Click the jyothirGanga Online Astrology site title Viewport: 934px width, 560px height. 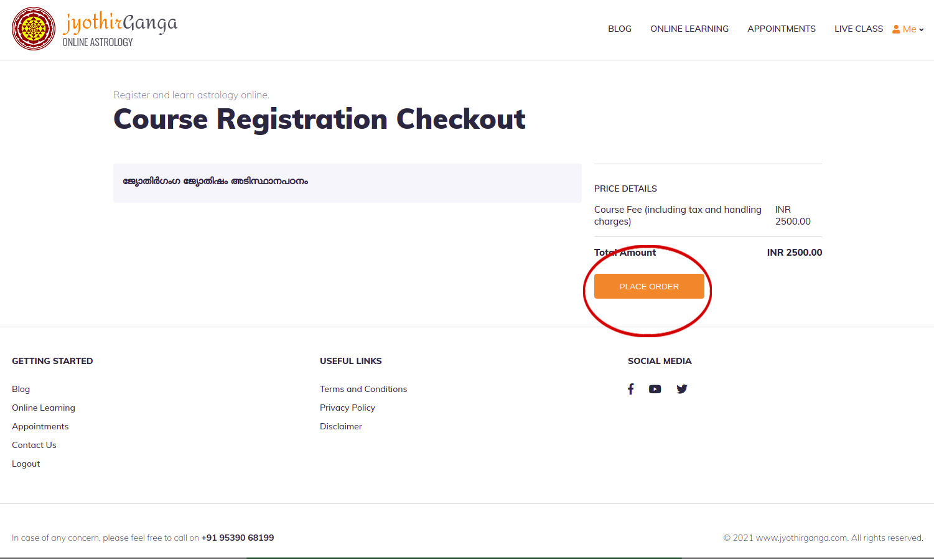[x=119, y=30]
